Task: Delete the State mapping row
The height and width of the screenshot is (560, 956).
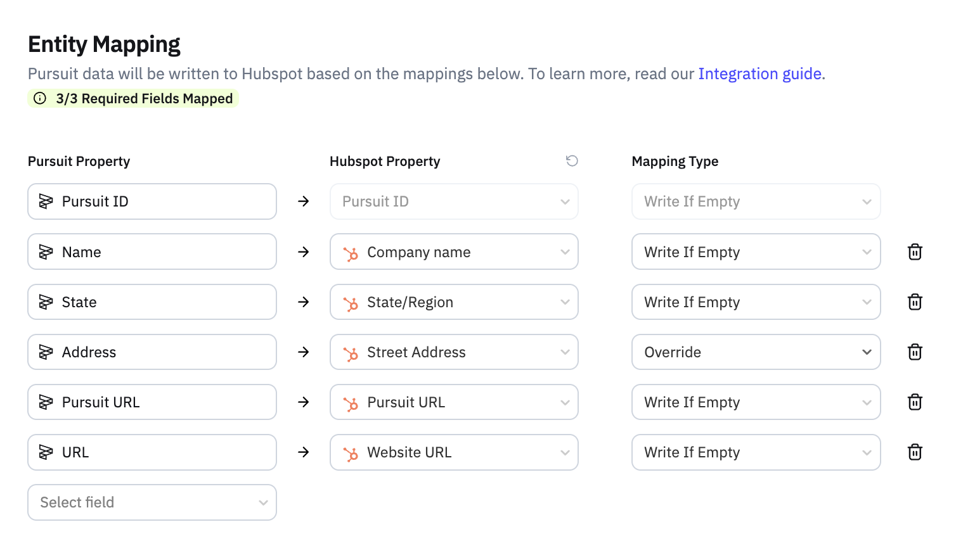Action: click(x=915, y=302)
